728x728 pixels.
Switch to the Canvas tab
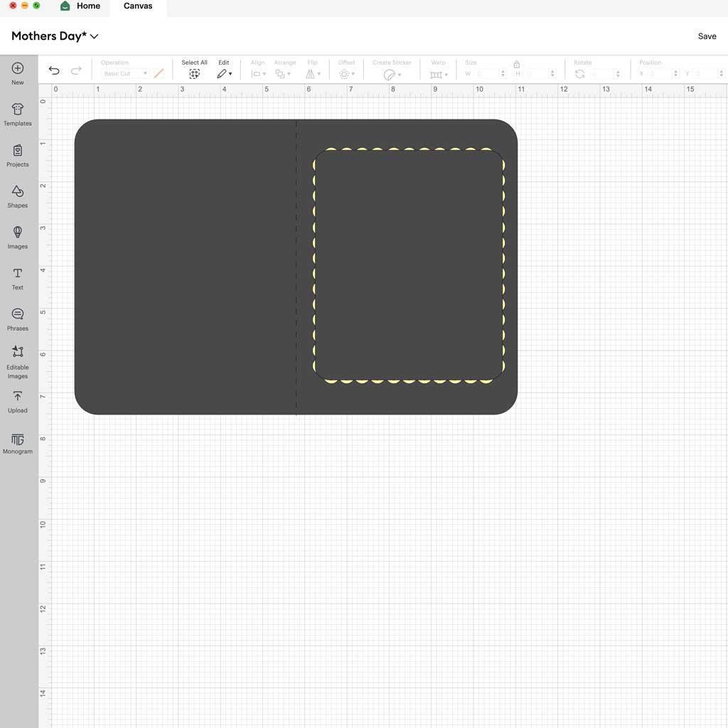point(138,6)
